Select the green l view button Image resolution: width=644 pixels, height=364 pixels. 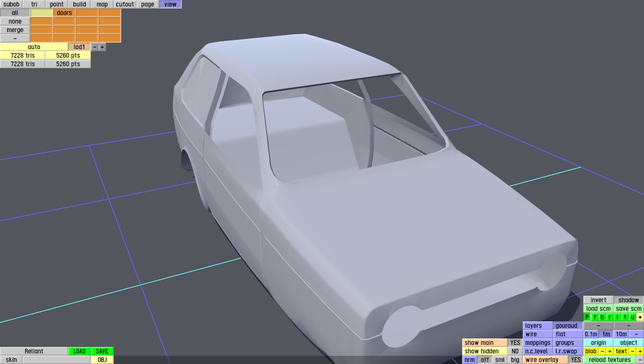tap(617, 317)
